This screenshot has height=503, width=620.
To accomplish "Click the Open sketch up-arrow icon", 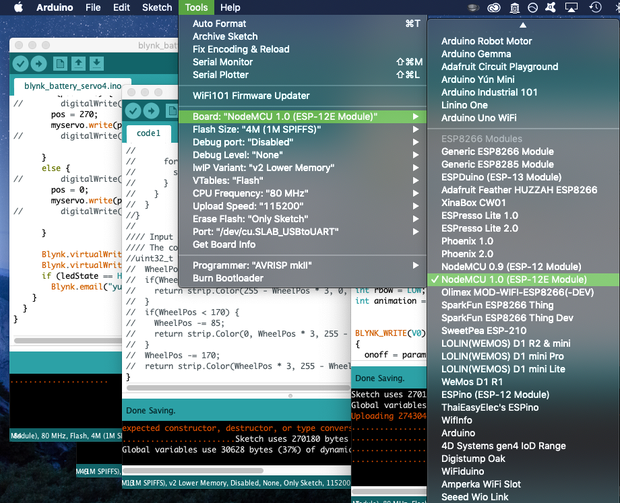I will point(78,64).
